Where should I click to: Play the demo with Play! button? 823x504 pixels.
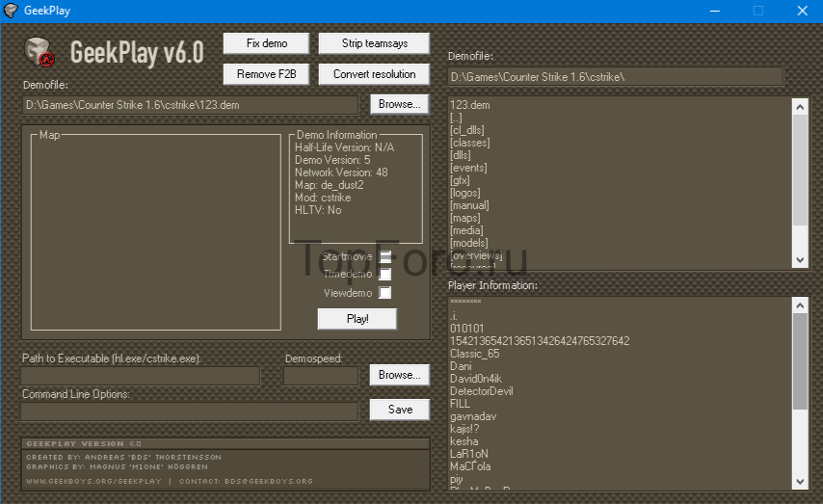[x=358, y=319]
